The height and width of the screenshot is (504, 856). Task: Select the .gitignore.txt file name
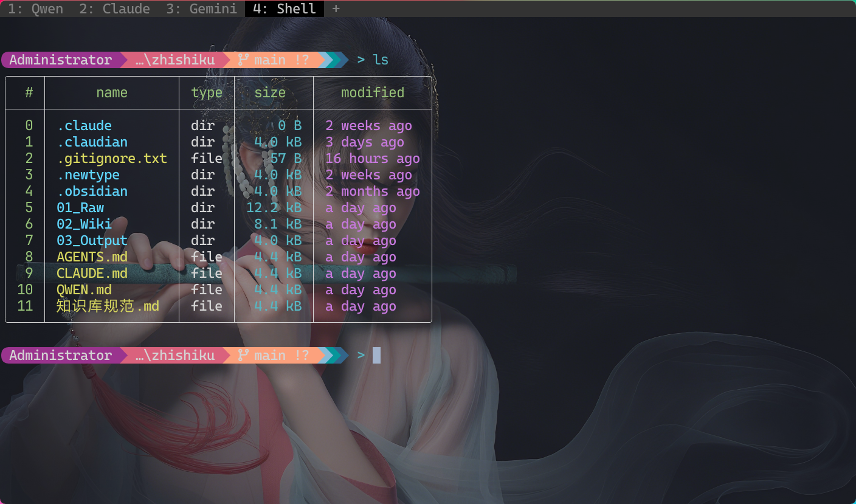(x=112, y=159)
